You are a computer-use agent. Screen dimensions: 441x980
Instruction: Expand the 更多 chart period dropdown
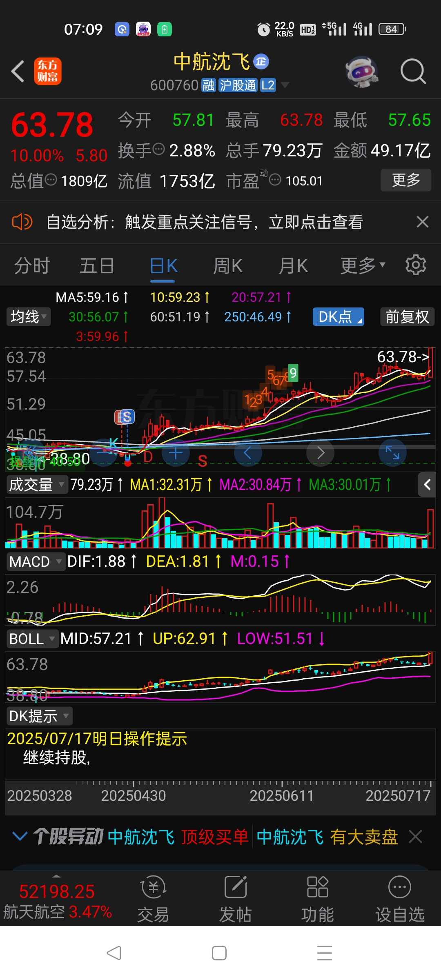(363, 265)
